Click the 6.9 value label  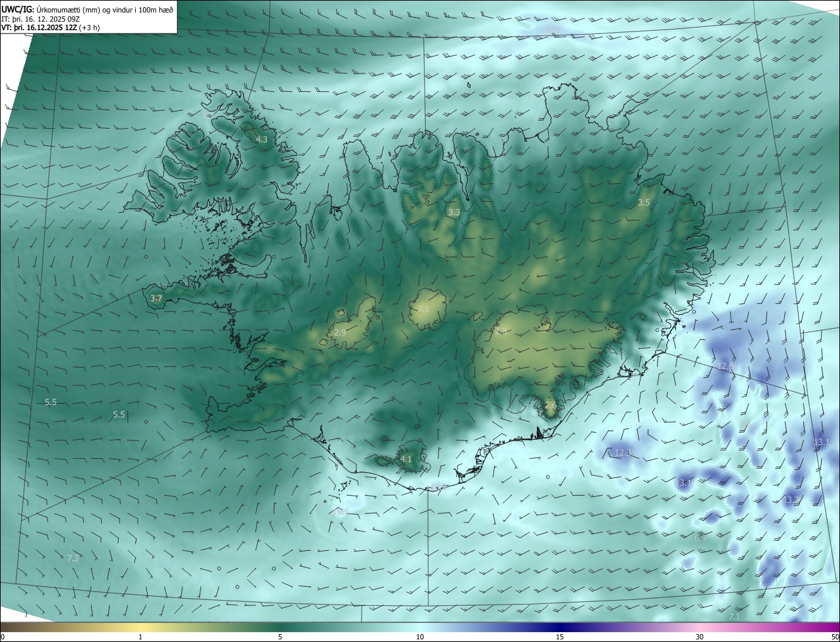tap(700, 538)
